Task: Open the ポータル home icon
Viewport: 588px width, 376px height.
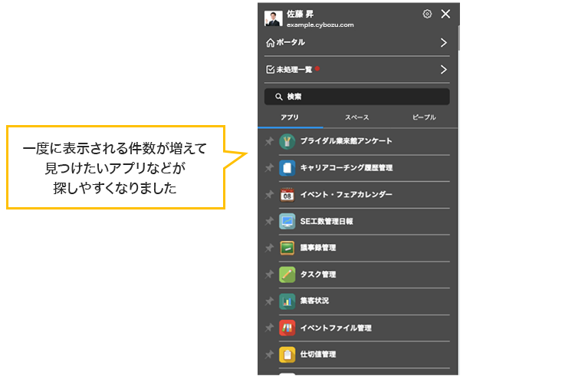Action: pos(270,42)
